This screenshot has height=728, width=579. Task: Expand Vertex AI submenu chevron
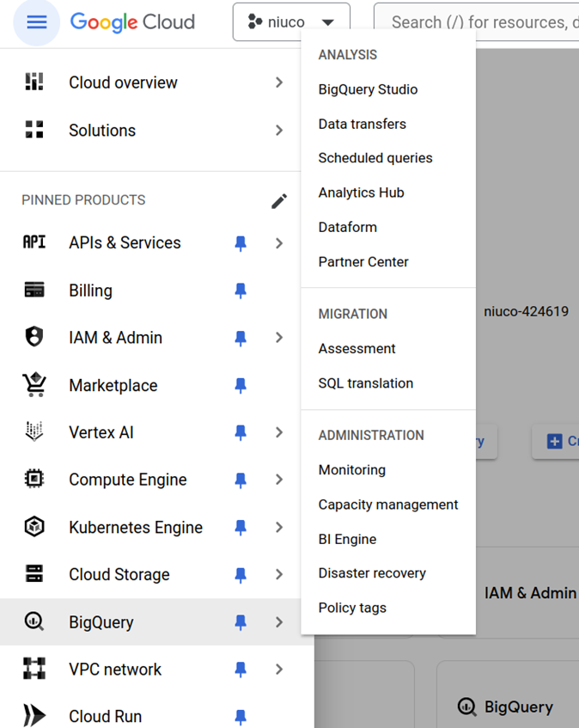pos(279,432)
